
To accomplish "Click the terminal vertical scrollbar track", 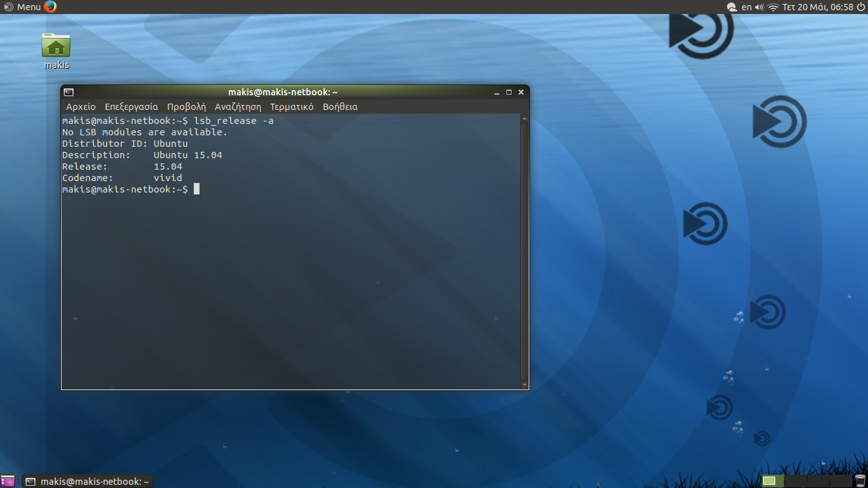I will pos(524,252).
